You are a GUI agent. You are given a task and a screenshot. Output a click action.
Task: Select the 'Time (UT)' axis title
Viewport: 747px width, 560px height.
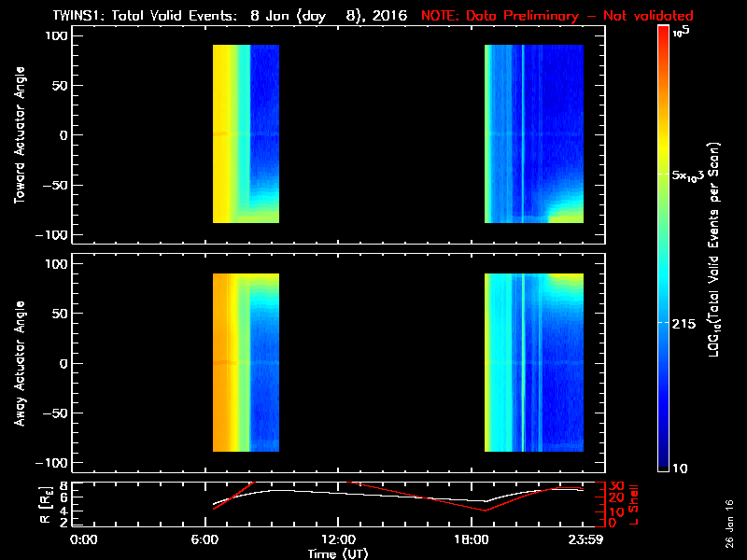(x=338, y=553)
